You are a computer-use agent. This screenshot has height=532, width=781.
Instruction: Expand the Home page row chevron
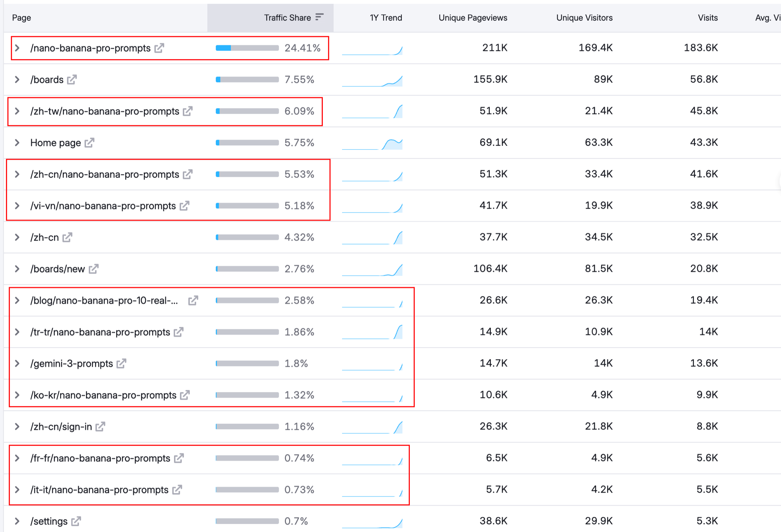pos(17,143)
